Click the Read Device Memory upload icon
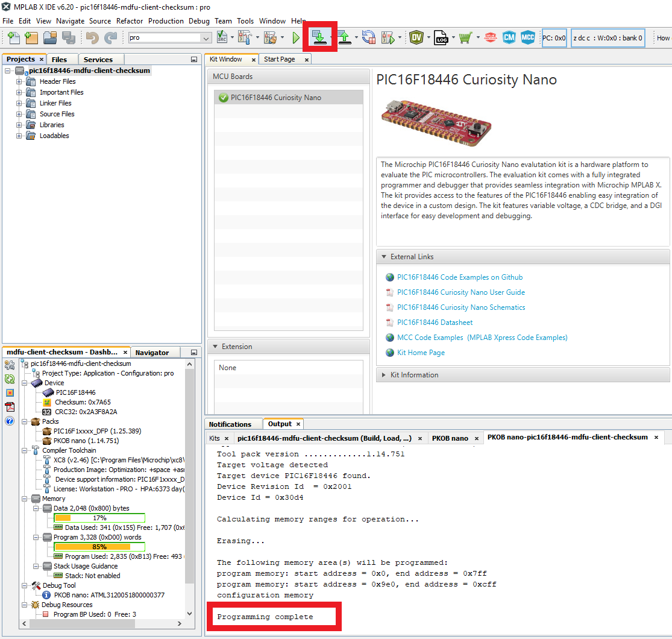672x639 pixels. click(344, 38)
